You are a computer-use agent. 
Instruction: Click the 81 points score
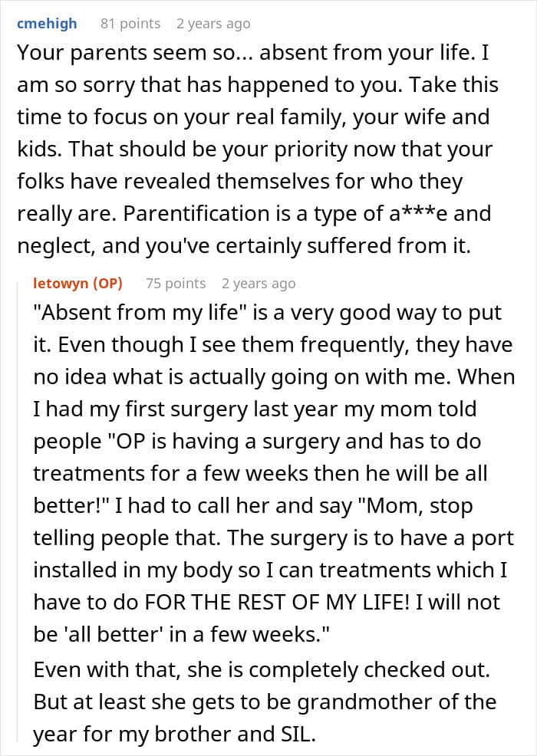[130, 24]
